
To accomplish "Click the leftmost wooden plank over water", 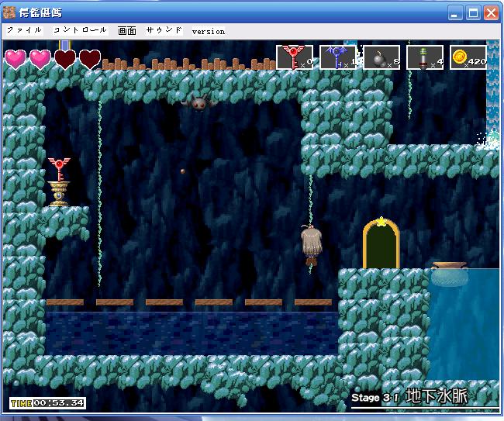I will coord(65,302).
